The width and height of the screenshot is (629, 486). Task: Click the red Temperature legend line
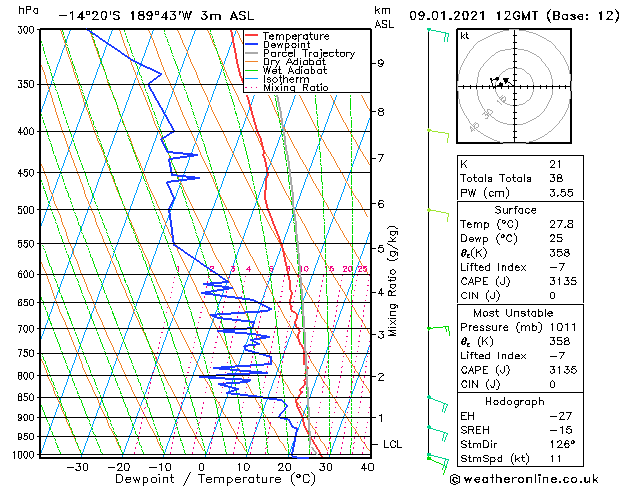click(251, 36)
